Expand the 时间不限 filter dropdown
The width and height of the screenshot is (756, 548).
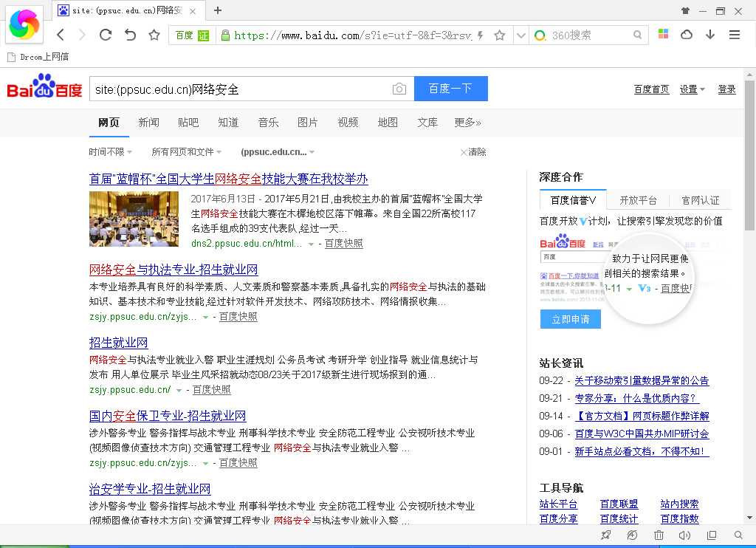(111, 152)
